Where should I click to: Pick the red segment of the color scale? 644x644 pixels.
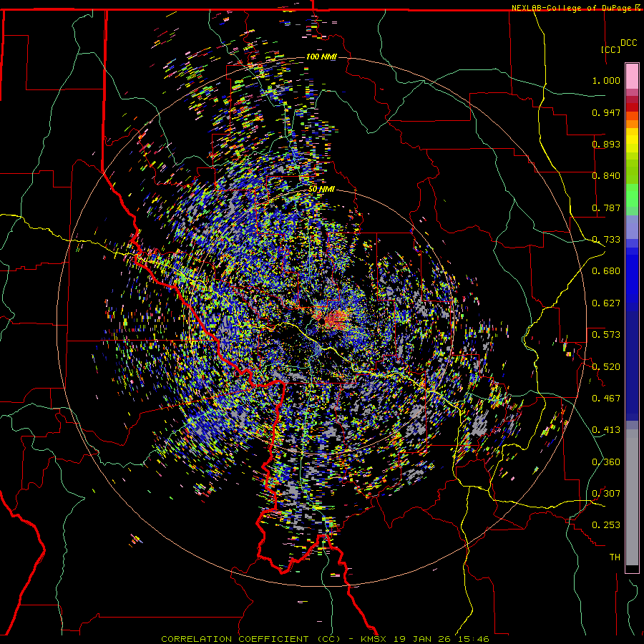click(632, 107)
